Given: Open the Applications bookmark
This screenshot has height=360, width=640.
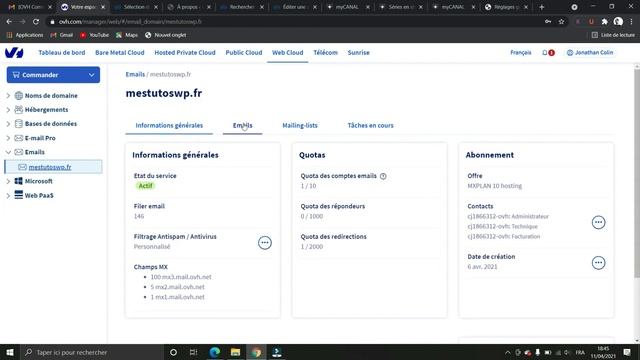Looking at the screenshot, I should (x=25, y=35).
